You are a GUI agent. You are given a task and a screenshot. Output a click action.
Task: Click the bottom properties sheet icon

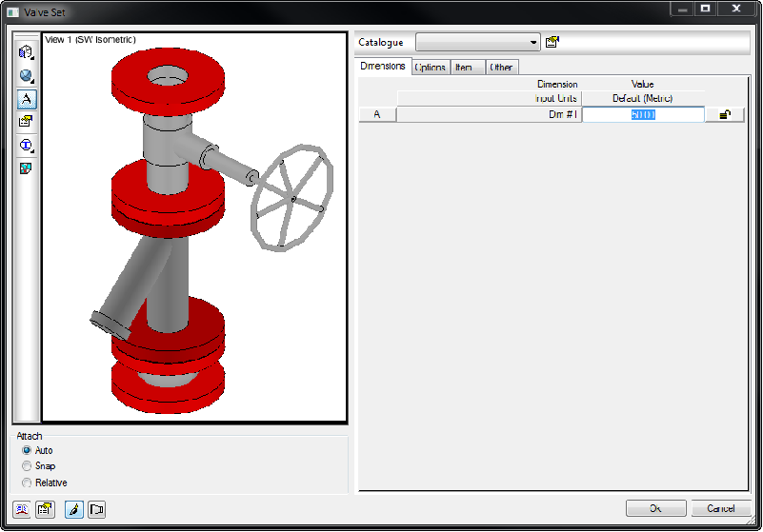tap(45, 509)
